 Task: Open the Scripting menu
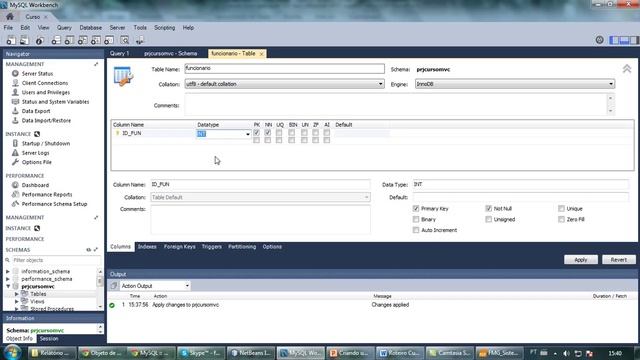tap(164, 28)
